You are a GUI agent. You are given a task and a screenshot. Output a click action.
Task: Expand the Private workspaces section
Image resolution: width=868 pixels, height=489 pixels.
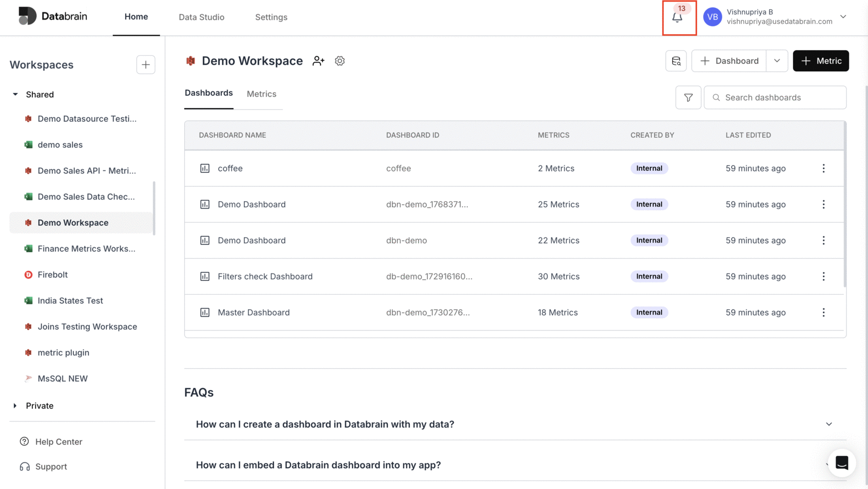point(15,406)
